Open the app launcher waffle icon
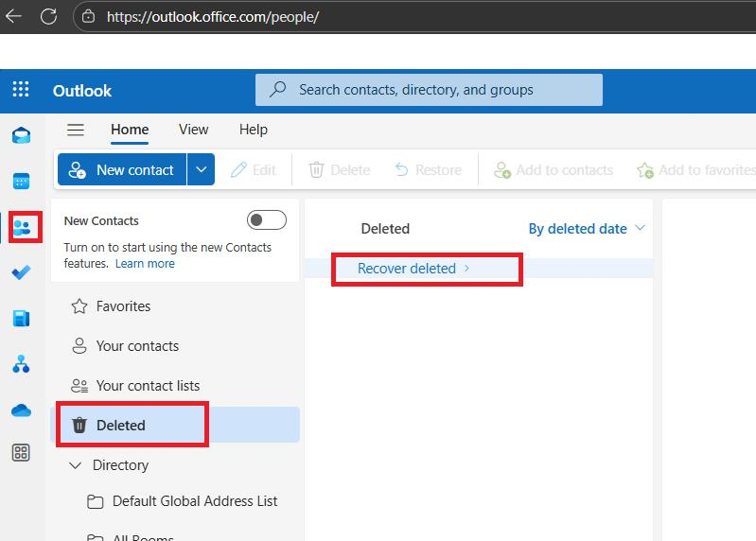 pyautogui.click(x=20, y=90)
